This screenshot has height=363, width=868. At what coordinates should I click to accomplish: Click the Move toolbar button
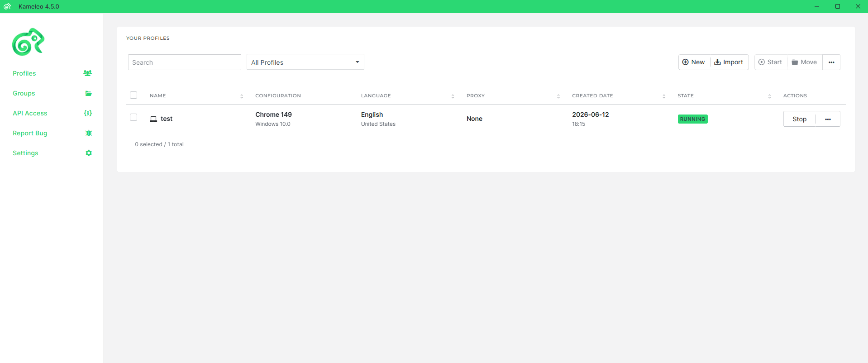(804, 62)
